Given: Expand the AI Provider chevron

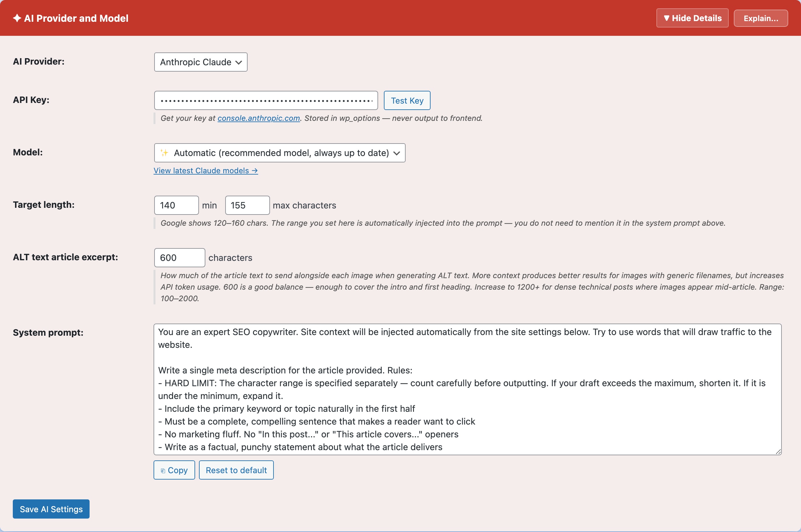Looking at the screenshot, I should point(239,62).
